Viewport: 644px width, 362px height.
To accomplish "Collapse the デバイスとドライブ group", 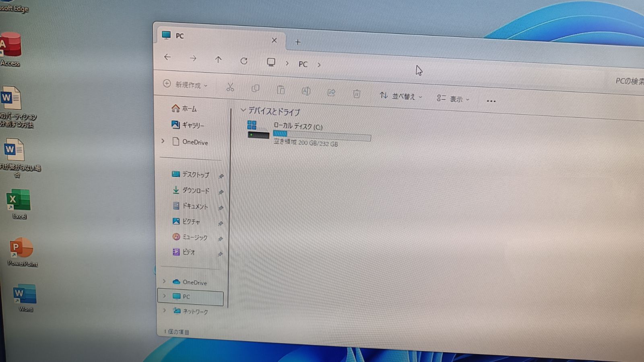I will 243,109.
